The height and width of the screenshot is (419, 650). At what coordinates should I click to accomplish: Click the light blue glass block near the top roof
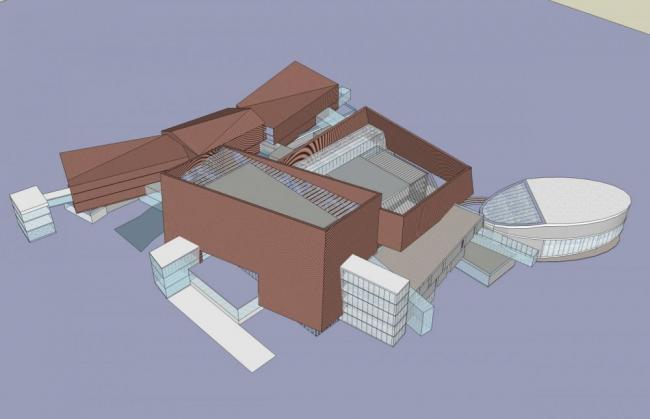pyautogui.click(x=346, y=97)
